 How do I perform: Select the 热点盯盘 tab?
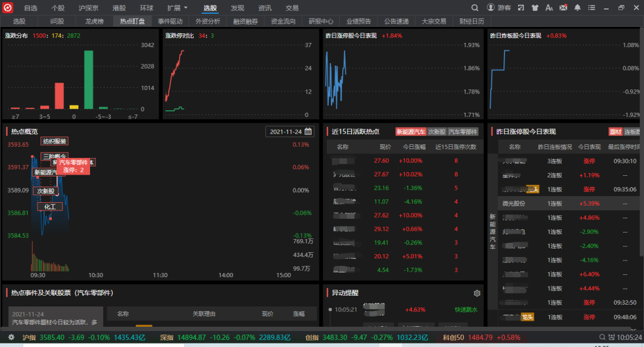132,21
